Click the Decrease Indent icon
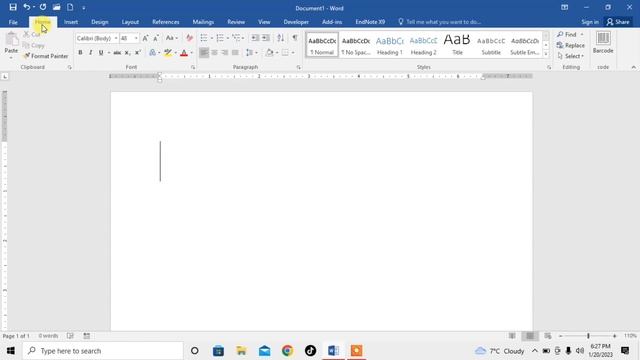Viewport: 640px width, 360px height. 255,38
